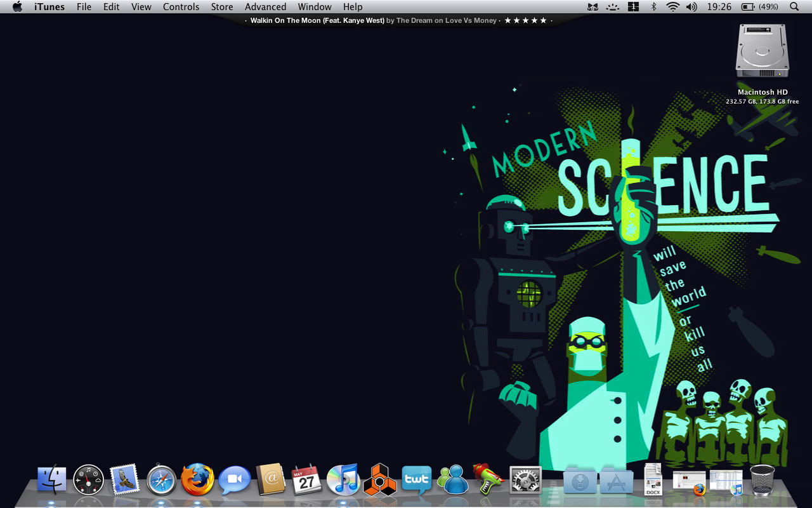Click the volume speaker icon

point(691,7)
